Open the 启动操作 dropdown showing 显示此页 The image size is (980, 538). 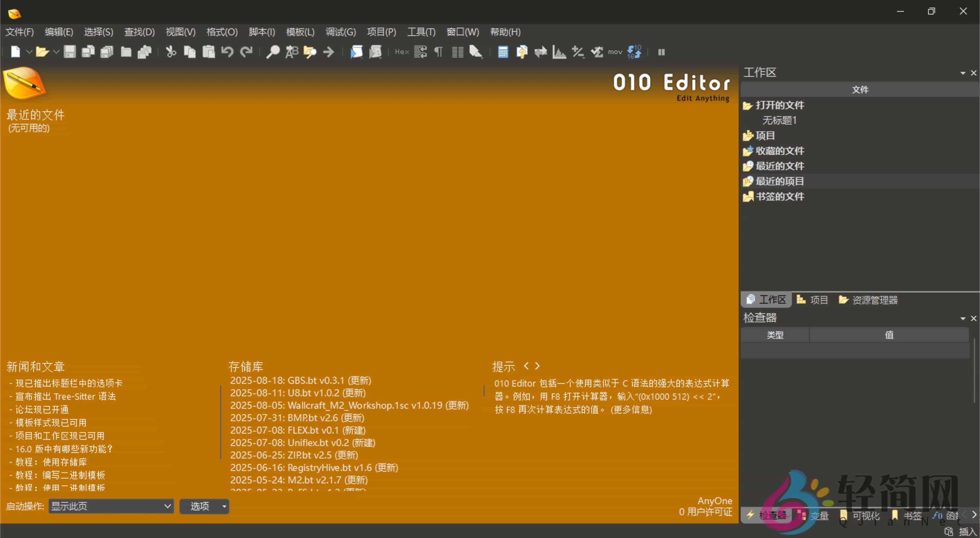click(110, 507)
